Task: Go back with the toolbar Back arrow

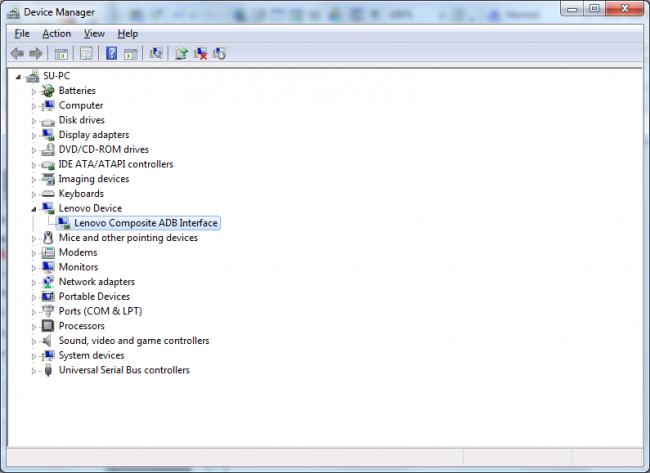Action: pos(17,53)
